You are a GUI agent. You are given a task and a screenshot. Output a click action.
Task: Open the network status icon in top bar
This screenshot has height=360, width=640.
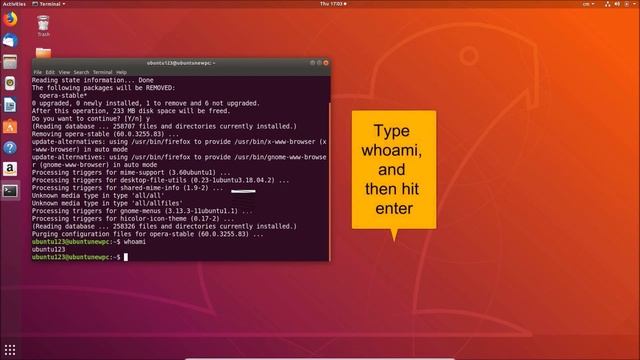[x=607, y=4]
